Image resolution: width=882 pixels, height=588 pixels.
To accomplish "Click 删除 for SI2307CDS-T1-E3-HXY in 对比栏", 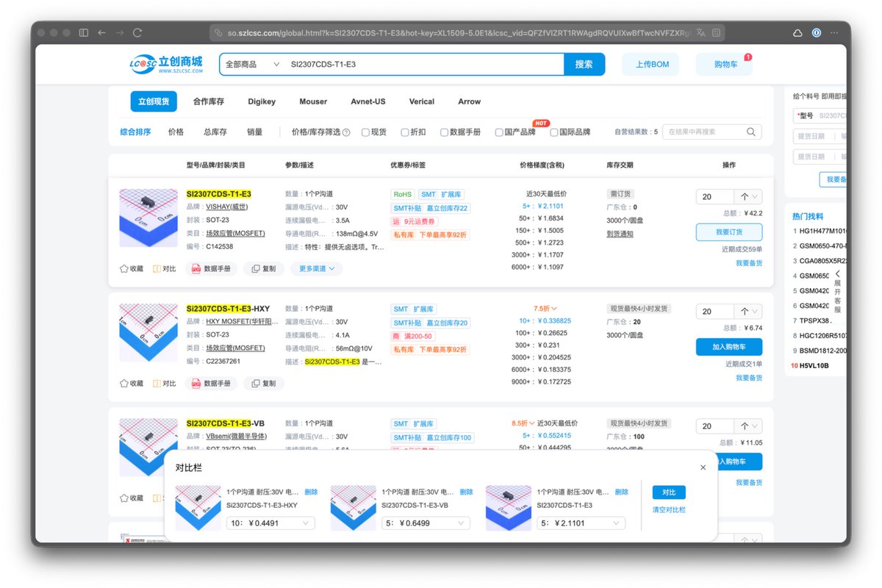I will pos(312,492).
